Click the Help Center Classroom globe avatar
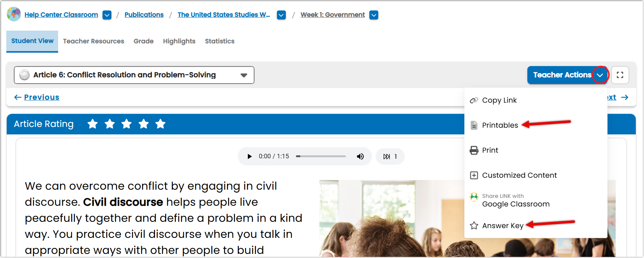Image resolution: width=644 pixels, height=258 pixels. tap(14, 14)
